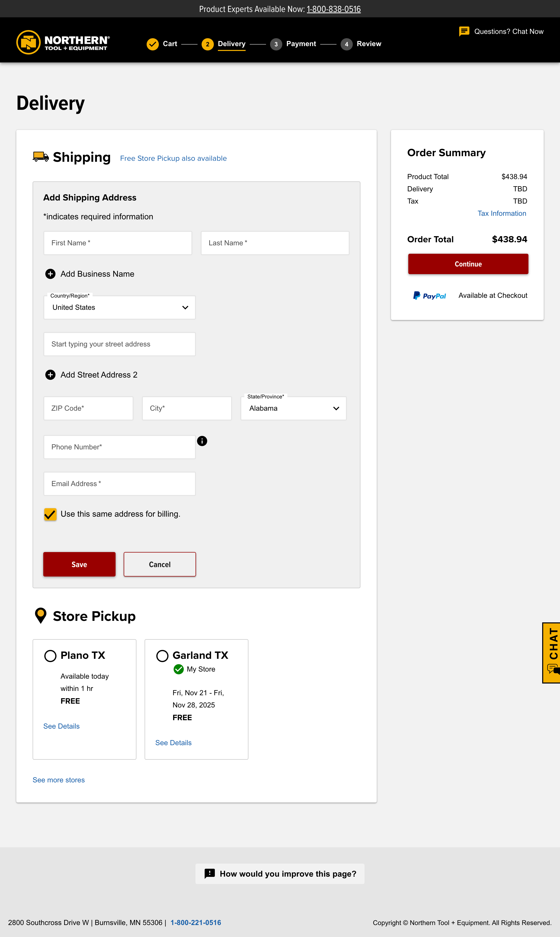Image resolution: width=560 pixels, height=937 pixels.
Task: Click the Payment step in progress bar
Action: [300, 44]
